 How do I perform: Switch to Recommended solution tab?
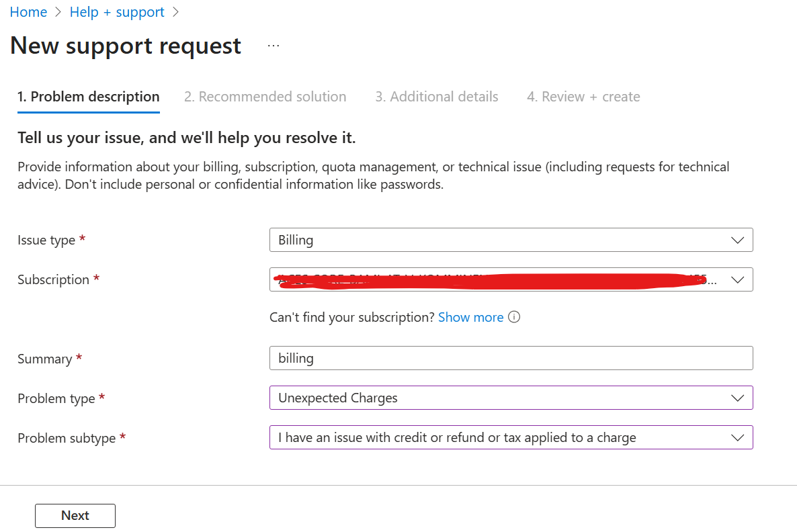[265, 97]
